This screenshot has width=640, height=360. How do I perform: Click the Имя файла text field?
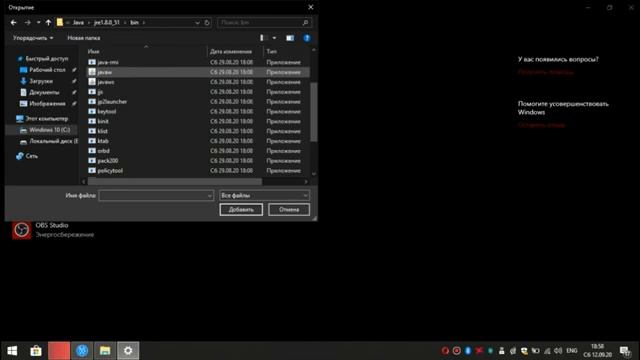tap(156, 196)
